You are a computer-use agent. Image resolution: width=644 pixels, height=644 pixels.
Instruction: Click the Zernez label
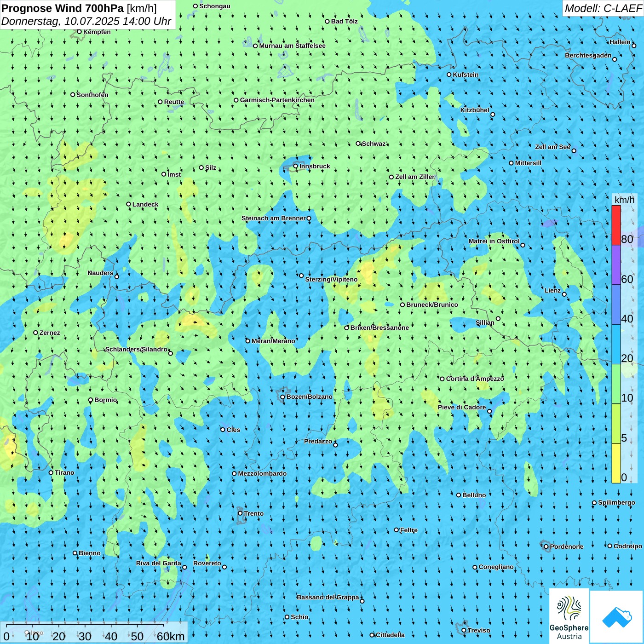pyautogui.click(x=50, y=333)
